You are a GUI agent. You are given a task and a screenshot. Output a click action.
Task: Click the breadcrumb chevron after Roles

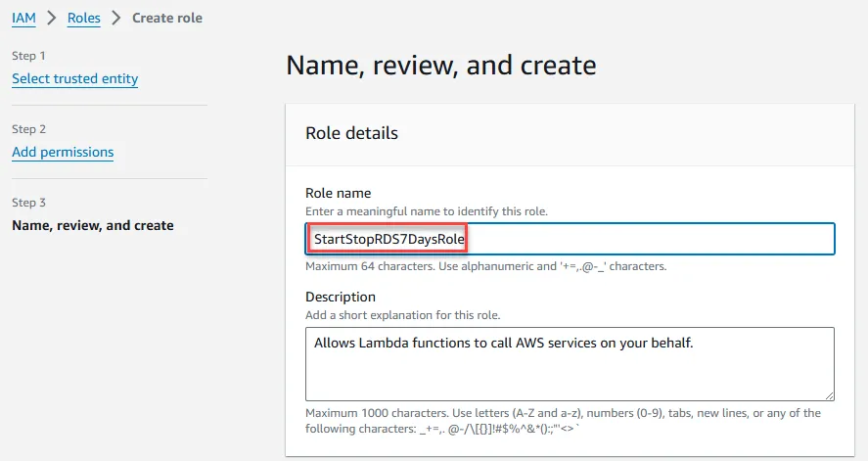[115, 18]
